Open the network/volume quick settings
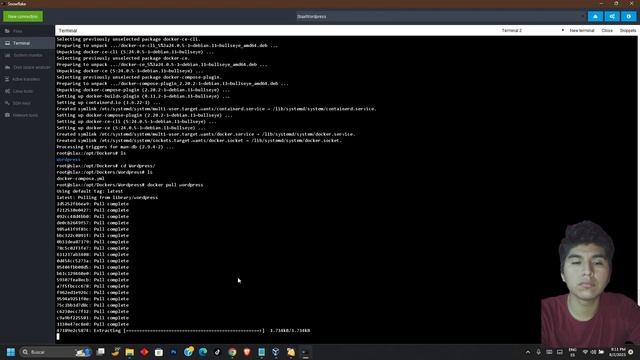640x360 pixels. click(593, 352)
